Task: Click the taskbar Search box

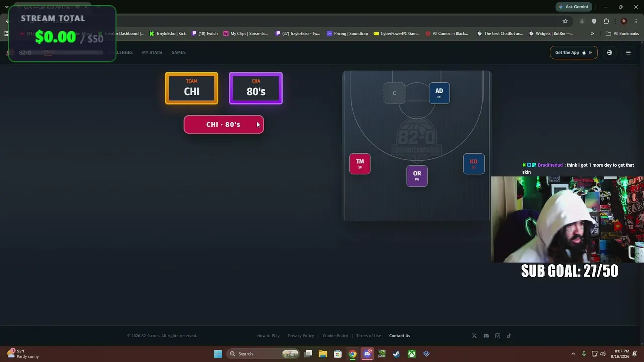Action: click(x=264, y=354)
